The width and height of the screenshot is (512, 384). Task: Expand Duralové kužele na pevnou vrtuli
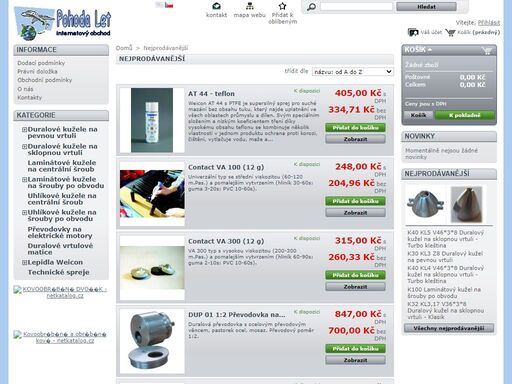24,129
